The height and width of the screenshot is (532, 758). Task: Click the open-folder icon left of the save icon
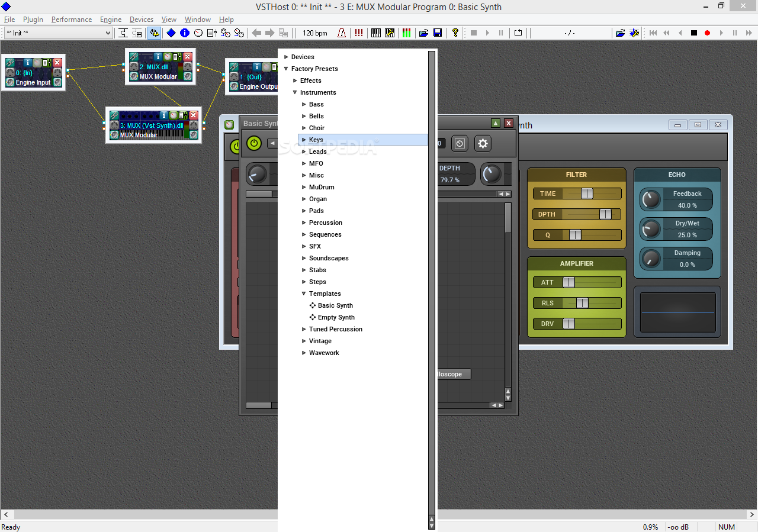click(423, 33)
